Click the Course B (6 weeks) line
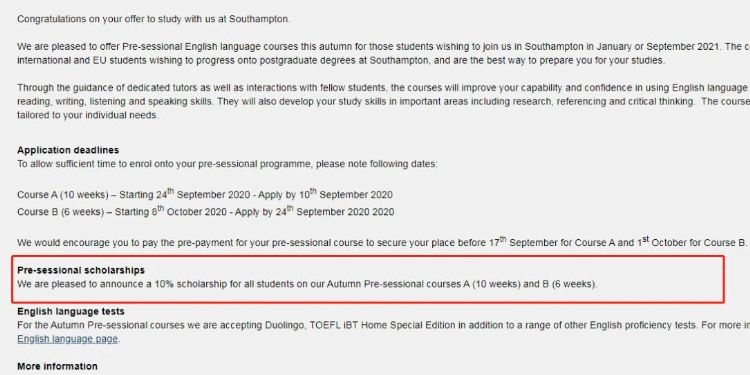Image resolution: width=750 pixels, height=375 pixels. tap(206, 211)
